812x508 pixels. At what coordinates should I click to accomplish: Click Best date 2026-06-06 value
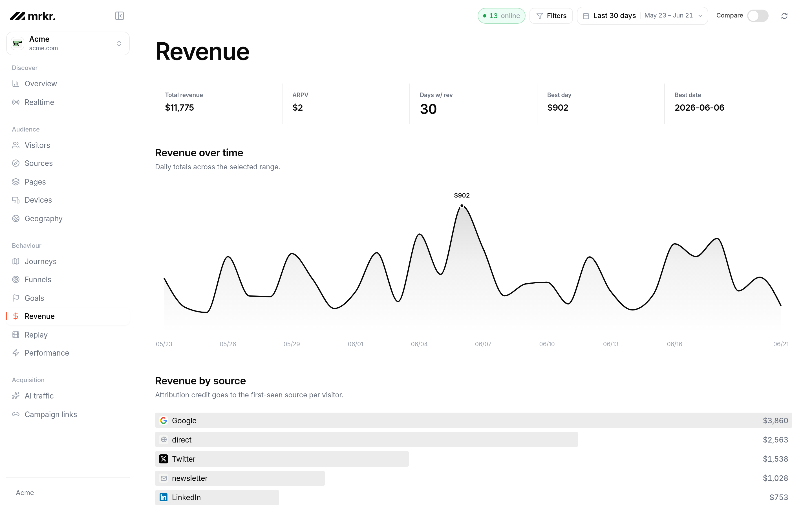[699, 108]
